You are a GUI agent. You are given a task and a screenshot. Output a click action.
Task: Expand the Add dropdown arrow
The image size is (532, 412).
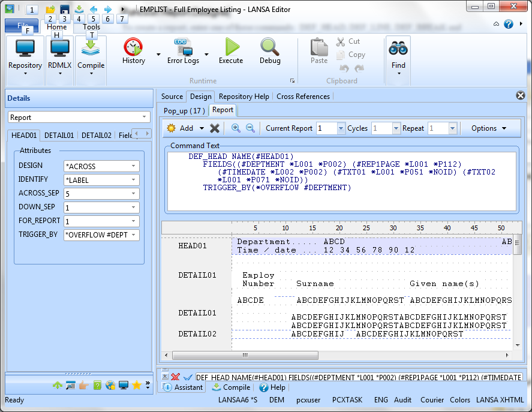pyautogui.click(x=202, y=128)
